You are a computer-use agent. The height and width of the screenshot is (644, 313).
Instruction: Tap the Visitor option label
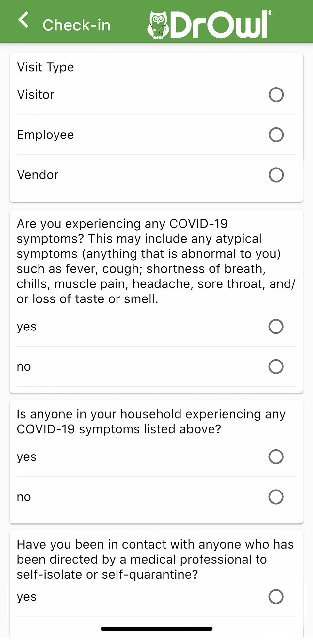pyautogui.click(x=36, y=95)
